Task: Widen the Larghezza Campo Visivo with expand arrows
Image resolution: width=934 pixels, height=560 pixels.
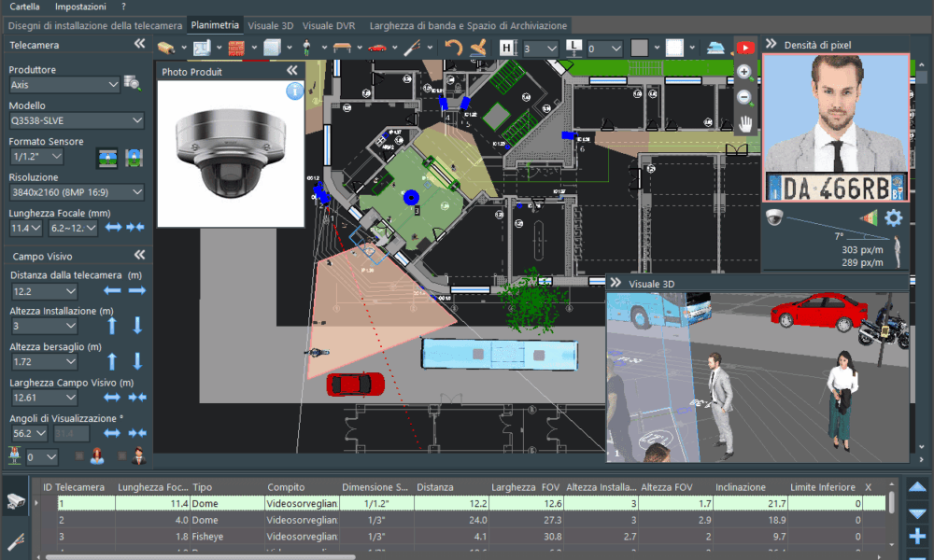Action: click(112, 397)
